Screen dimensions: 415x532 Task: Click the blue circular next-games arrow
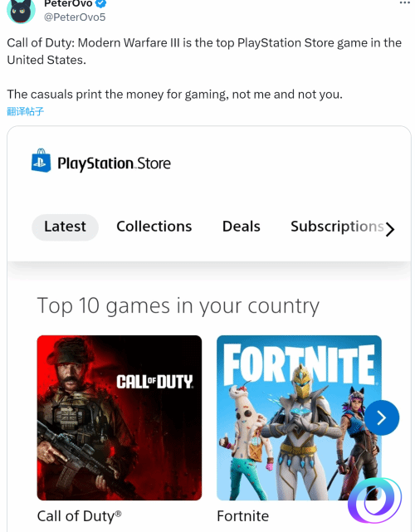[x=382, y=417]
